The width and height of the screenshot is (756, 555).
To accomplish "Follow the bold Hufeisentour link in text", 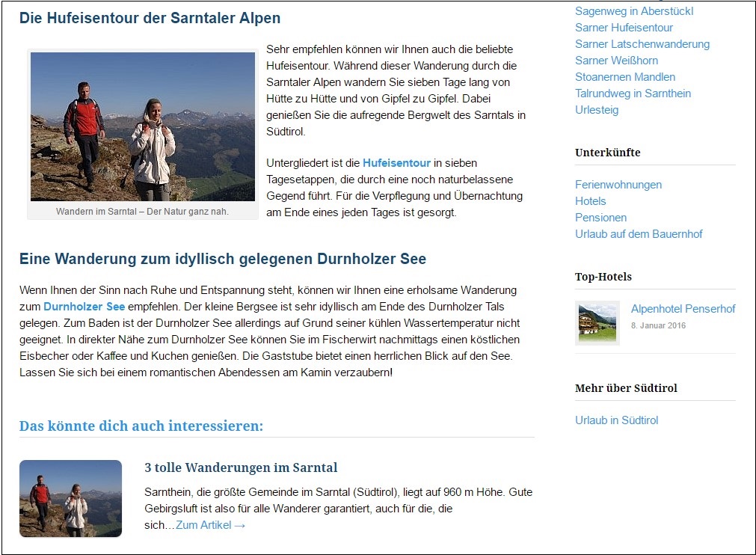I will click(396, 163).
